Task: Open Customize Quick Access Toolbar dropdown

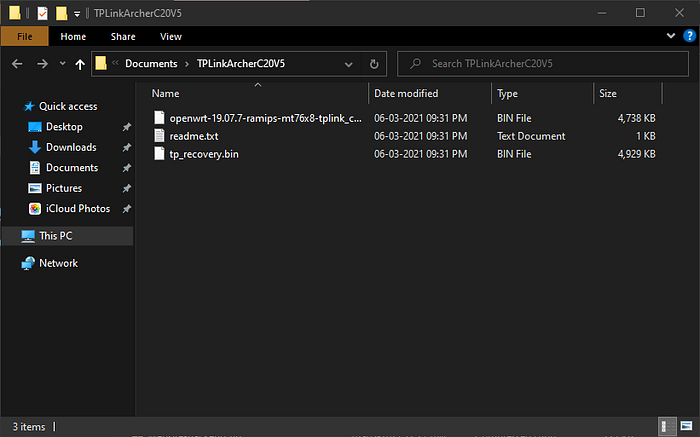Action: 77,14
